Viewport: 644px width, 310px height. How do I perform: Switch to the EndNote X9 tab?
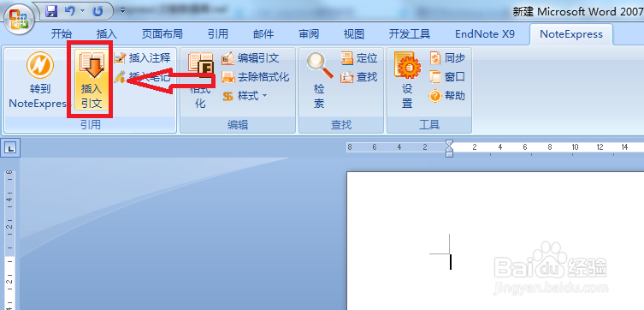pyautogui.click(x=485, y=34)
